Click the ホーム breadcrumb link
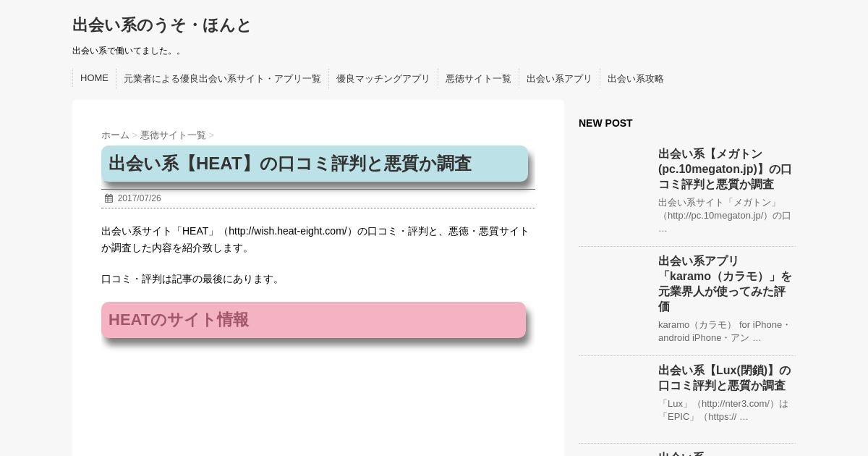The height and width of the screenshot is (456, 868). tap(115, 135)
